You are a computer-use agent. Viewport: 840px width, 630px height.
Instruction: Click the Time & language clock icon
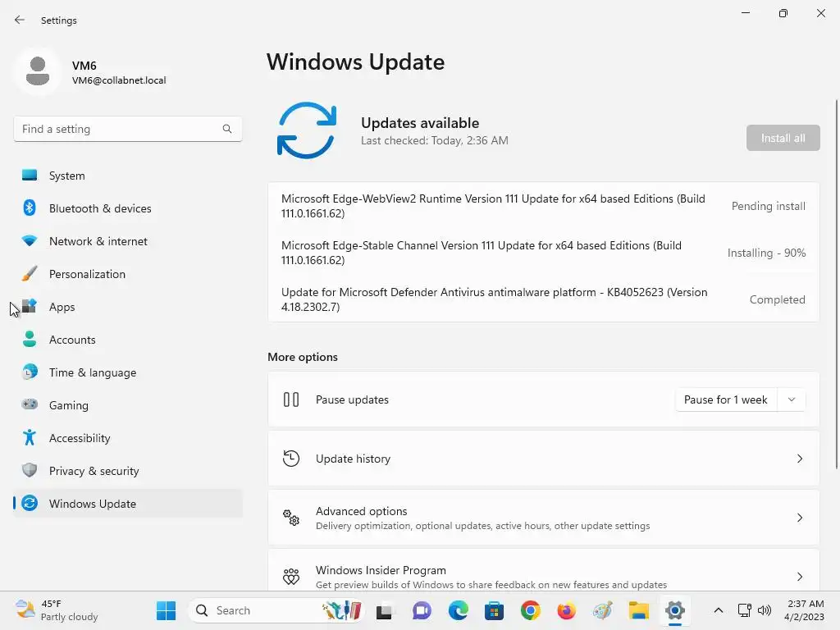coord(30,372)
